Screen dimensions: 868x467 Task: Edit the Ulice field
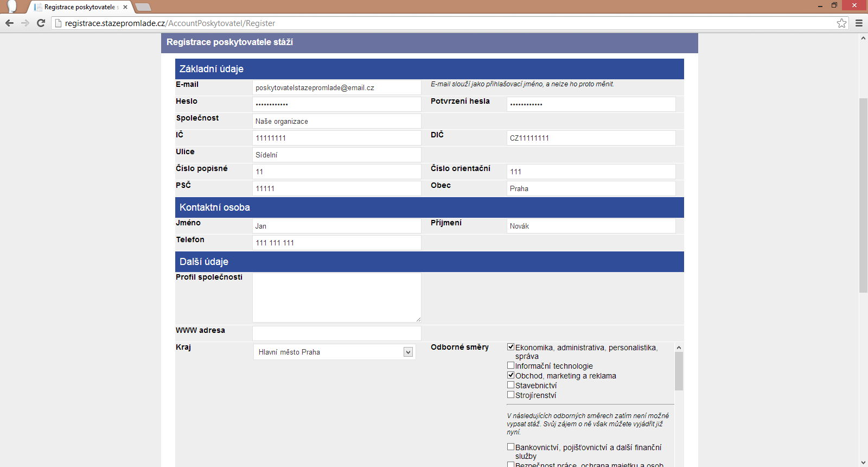pos(337,155)
